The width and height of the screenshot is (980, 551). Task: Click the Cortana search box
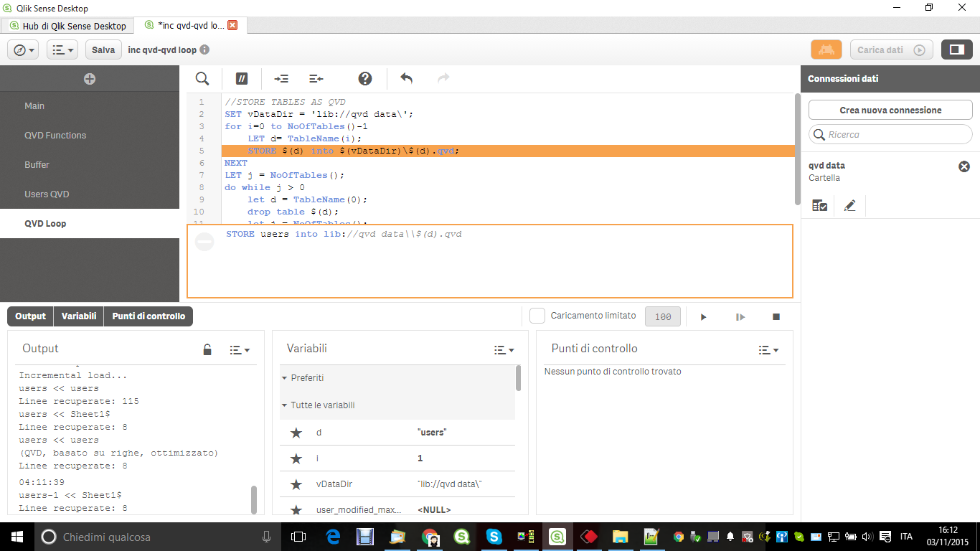158,536
